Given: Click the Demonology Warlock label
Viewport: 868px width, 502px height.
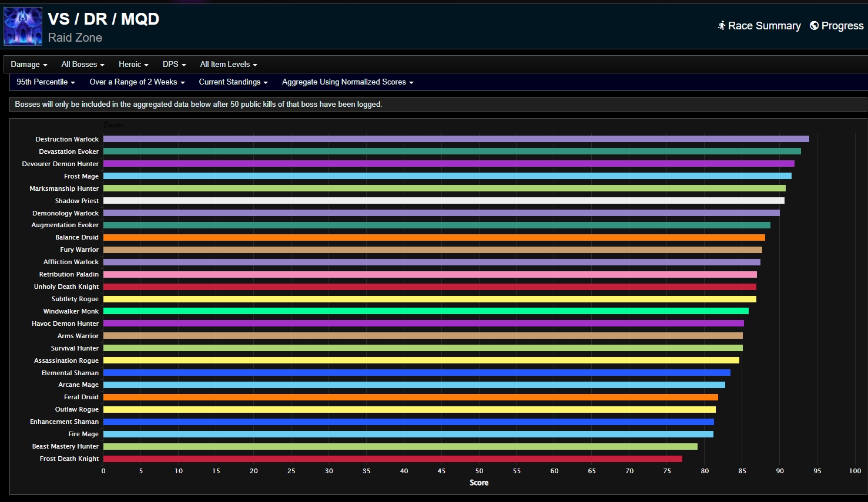Looking at the screenshot, I should click(x=65, y=213).
